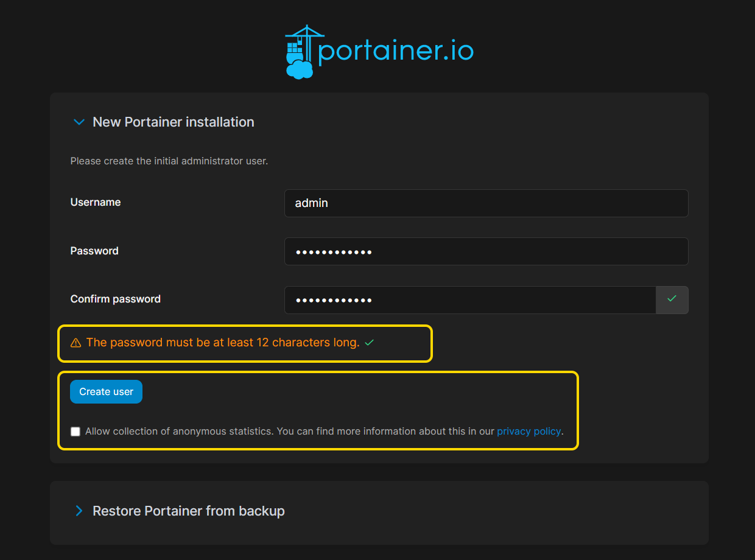This screenshot has width=755, height=560.
Task: Click the Username label
Action: point(96,202)
